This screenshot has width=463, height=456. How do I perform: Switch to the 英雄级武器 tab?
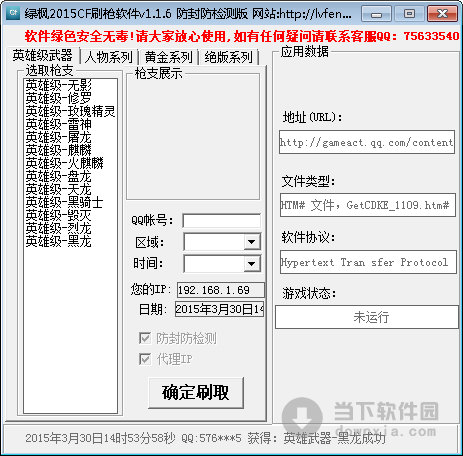42,56
